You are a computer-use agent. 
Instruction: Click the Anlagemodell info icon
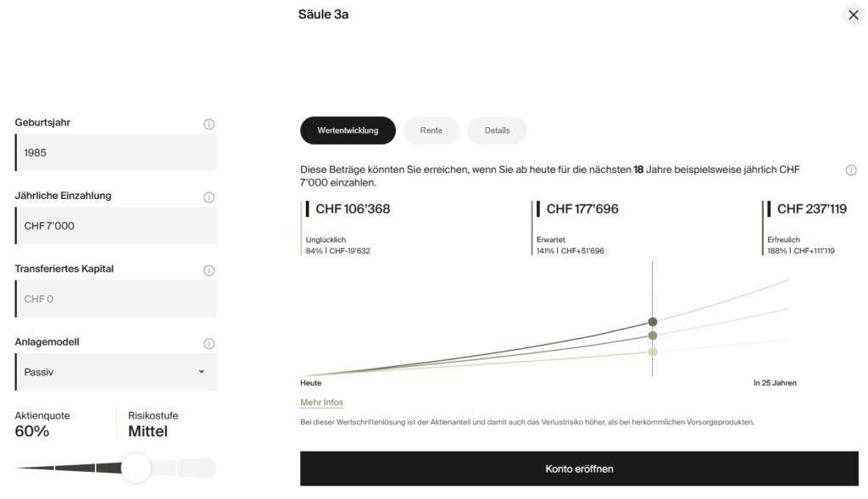[x=209, y=344]
